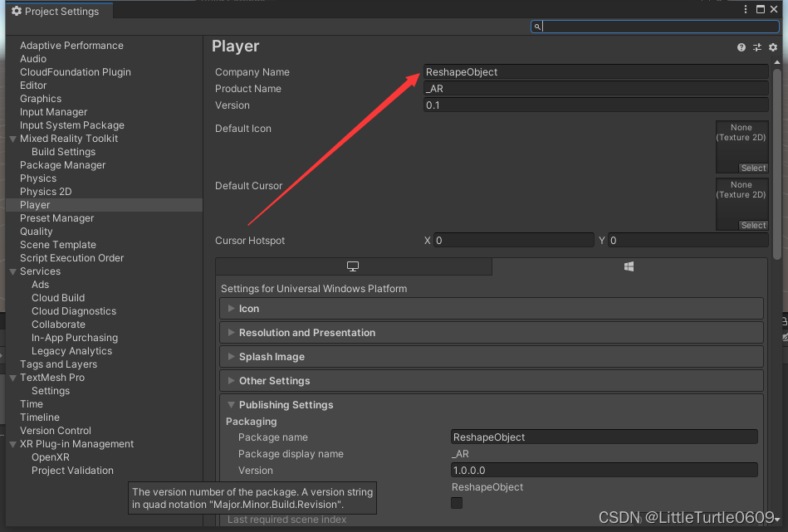
Task: Open the Player preset selector icon
Action: coord(756,47)
